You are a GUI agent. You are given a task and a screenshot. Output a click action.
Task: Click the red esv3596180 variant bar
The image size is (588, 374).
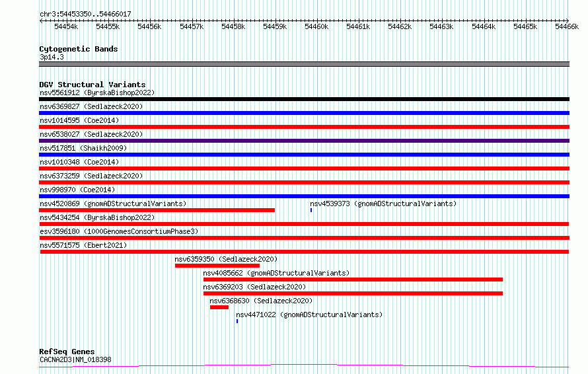[304, 238]
